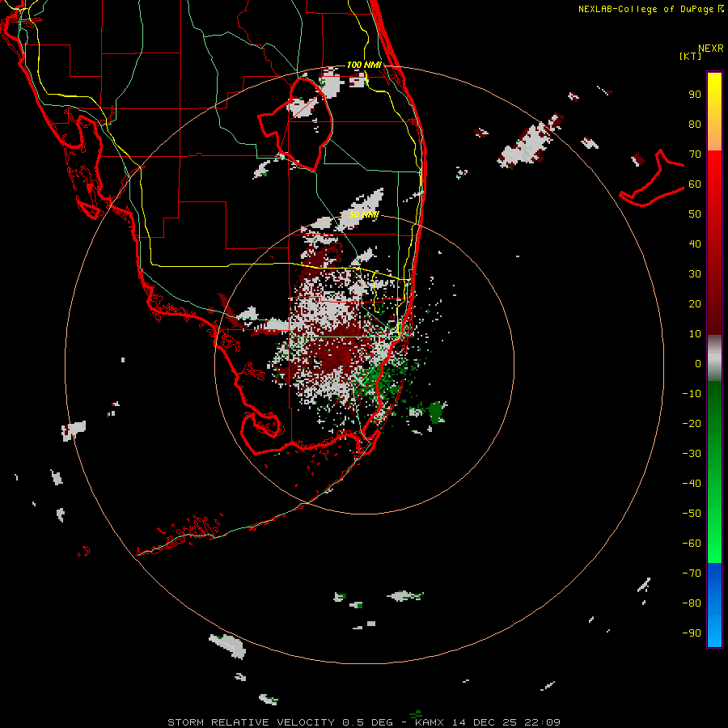Select the 50 NMI range ring label
This screenshot has height=728, width=728.
pyautogui.click(x=364, y=214)
